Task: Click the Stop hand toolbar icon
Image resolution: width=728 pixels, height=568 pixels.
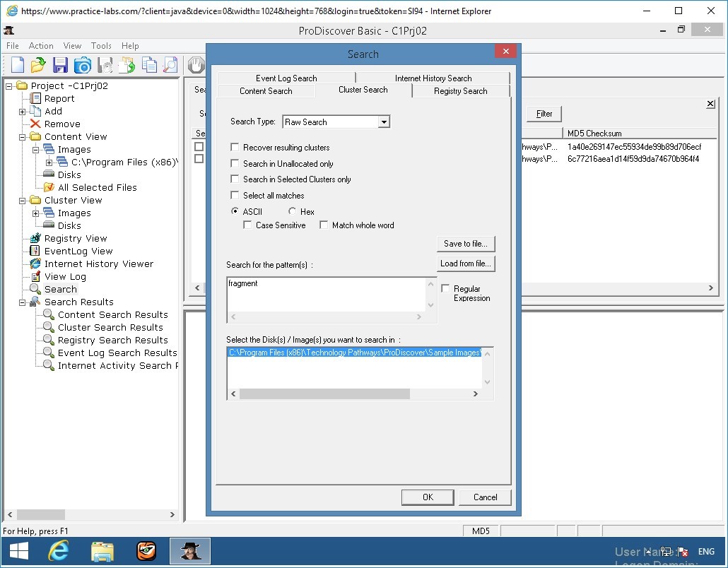Action: click(x=196, y=65)
